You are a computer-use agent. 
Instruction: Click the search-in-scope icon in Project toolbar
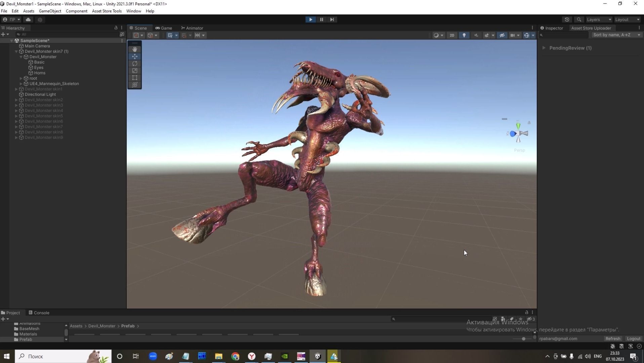coord(495,319)
